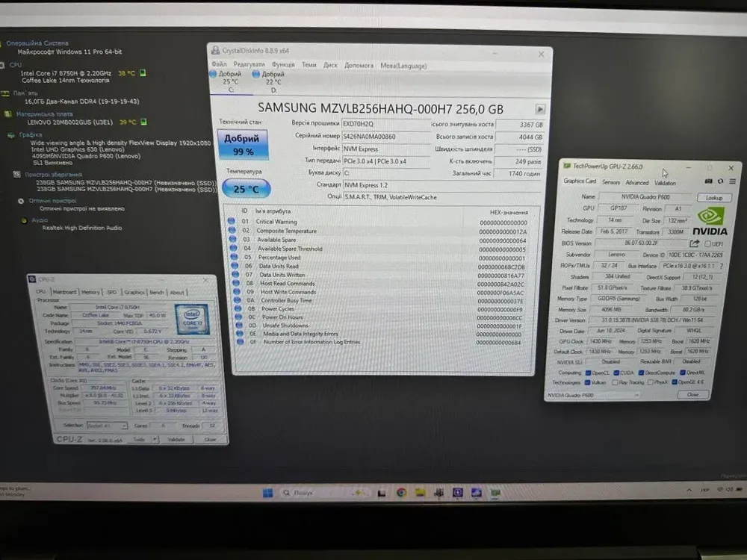Viewport: 747px width, 560px height.
Task: Switch to the Sensors tab in GPU-Z
Action: tap(610, 182)
